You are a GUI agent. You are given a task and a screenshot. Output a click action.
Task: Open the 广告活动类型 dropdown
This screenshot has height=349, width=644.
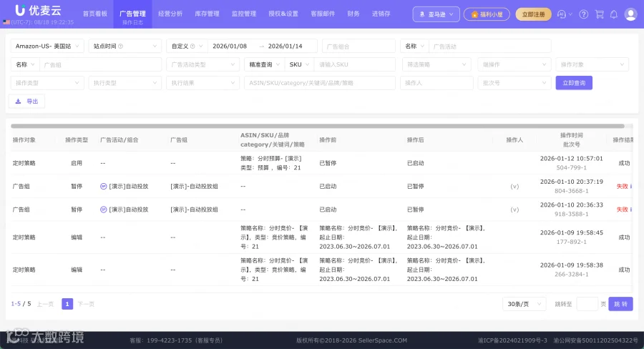(x=203, y=64)
